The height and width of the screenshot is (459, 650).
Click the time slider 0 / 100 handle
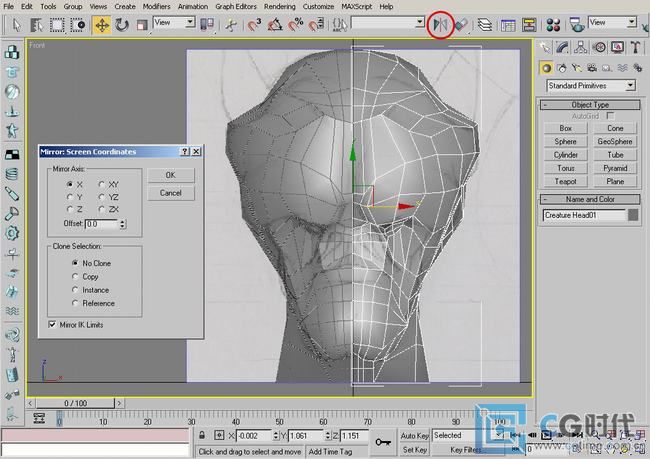pyautogui.click(x=75, y=403)
